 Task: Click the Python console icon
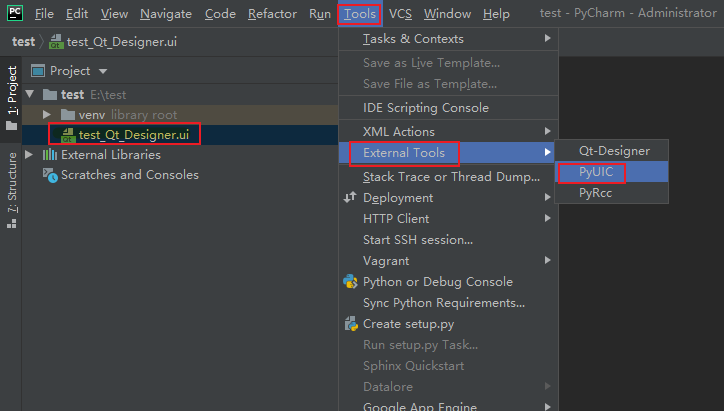point(350,282)
